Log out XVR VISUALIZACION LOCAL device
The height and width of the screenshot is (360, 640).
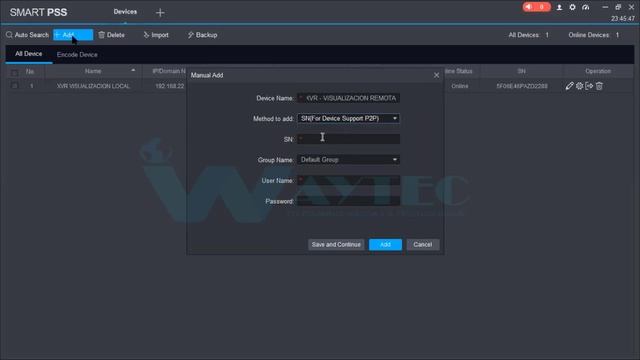point(589,86)
